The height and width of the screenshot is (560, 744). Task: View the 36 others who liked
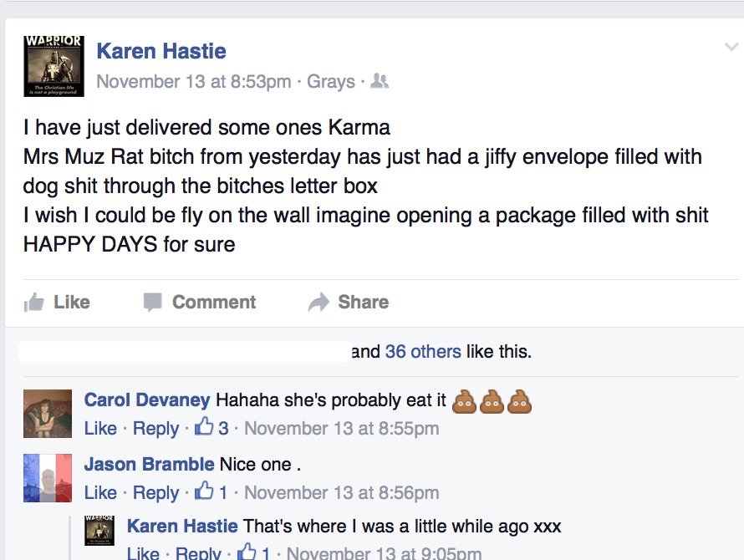[423, 352]
